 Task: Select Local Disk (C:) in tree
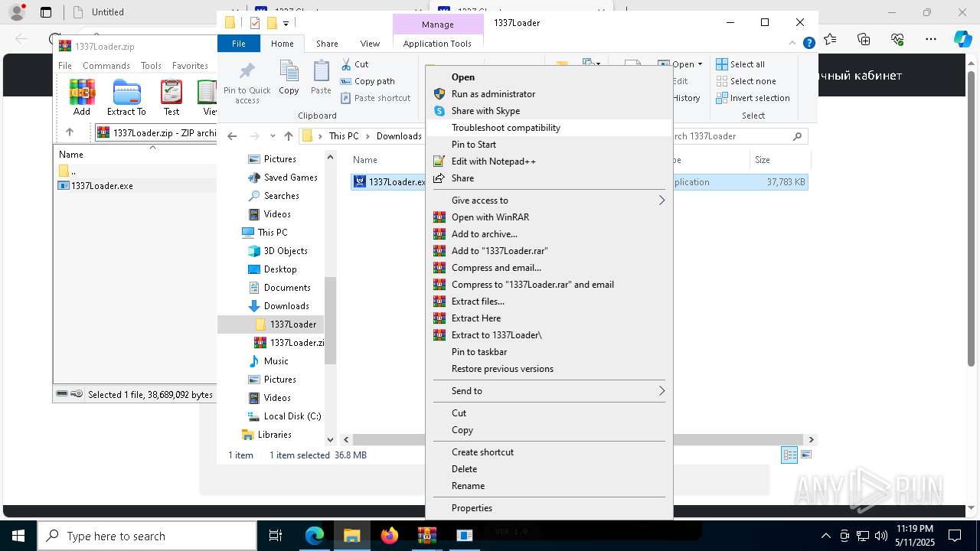click(284, 416)
